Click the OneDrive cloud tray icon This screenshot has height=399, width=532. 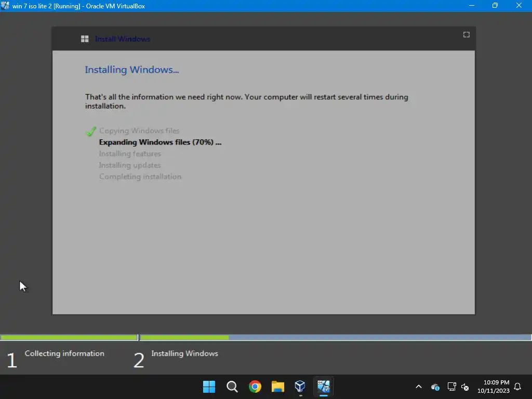click(x=435, y=387)
